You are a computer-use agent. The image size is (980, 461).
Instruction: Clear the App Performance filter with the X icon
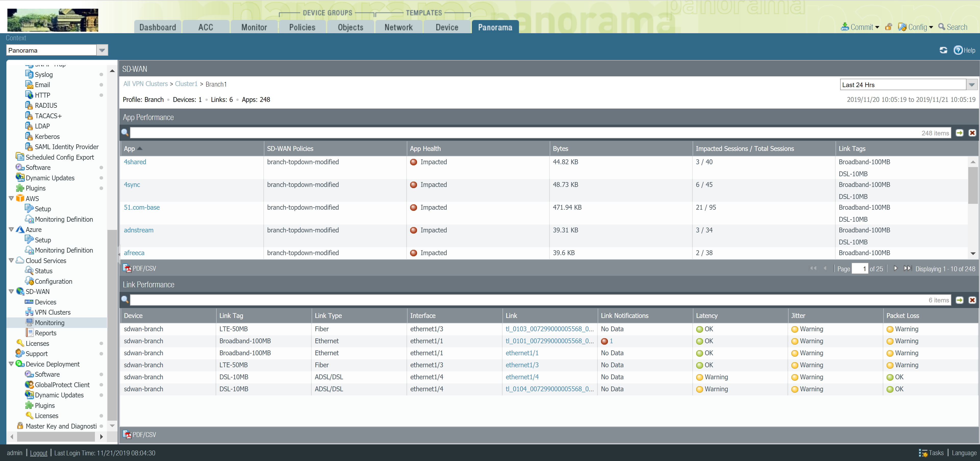click(972, 133)
